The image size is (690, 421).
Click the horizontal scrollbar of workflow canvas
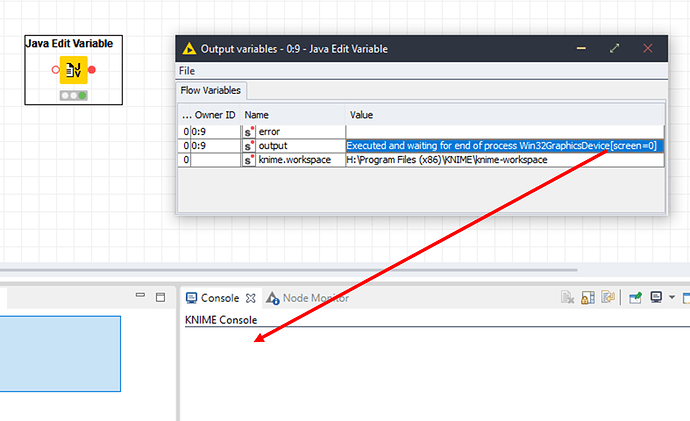(x=288, y=270)
